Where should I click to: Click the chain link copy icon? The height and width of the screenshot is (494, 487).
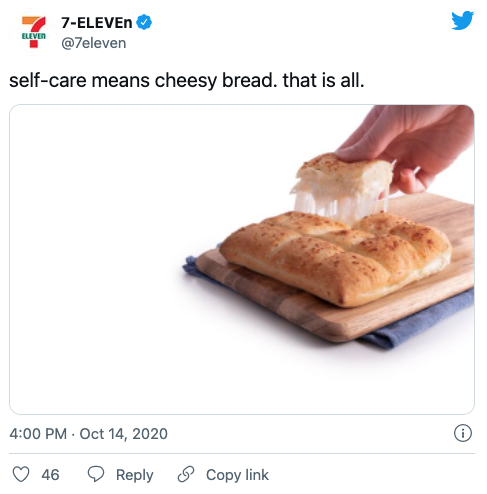[x=186, y=474]
